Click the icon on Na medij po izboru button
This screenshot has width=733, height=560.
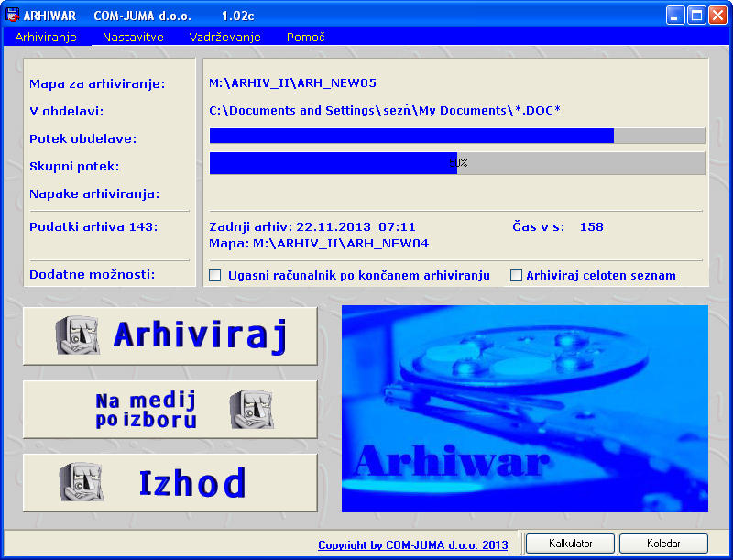(x=250, y=410)
